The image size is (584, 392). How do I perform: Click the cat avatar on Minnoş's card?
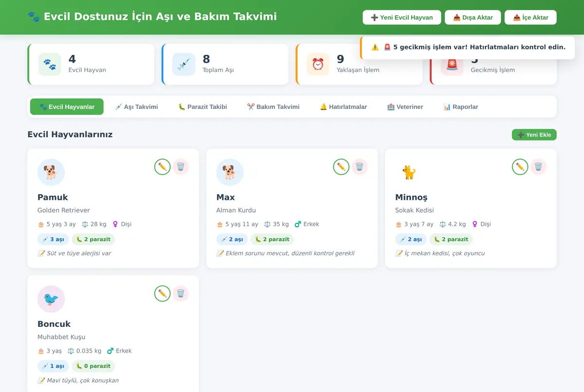point(409,172)
